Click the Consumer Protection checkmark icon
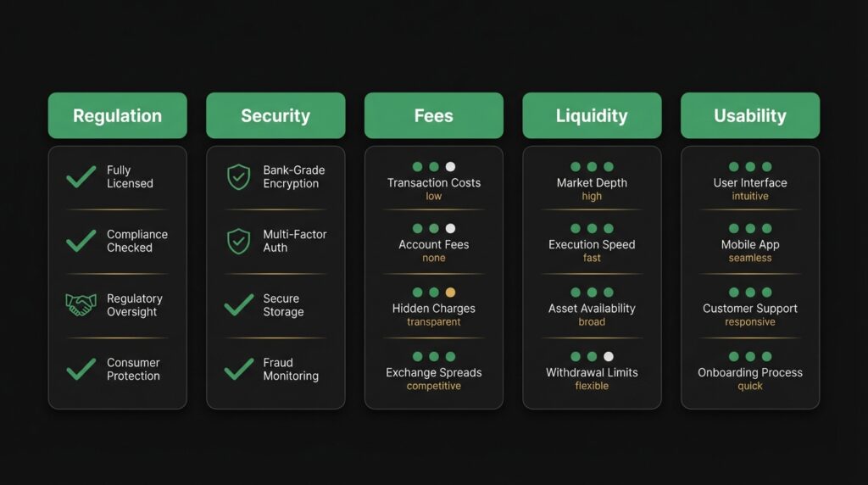 [81, 369]
